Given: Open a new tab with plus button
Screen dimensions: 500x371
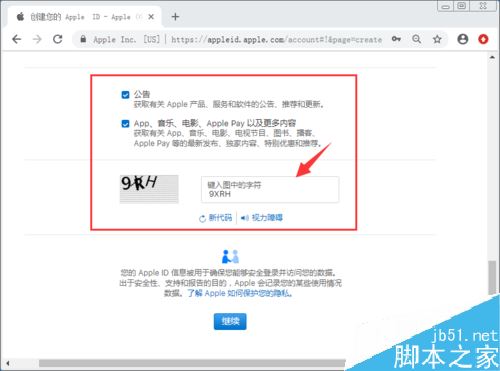Looking at the screenshot, I should [x=175, y=17].
